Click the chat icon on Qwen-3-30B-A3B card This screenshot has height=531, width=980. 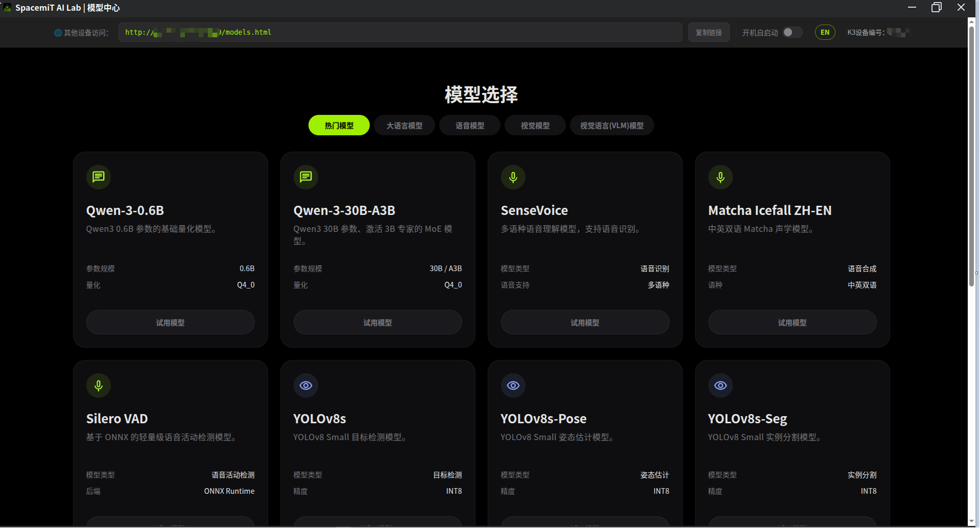306,177
